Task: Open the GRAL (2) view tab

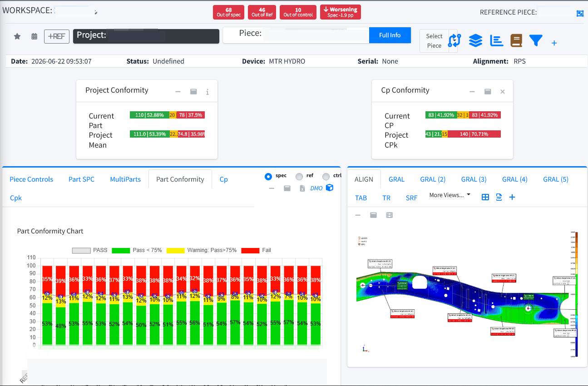Action: (x=433, y=179)
